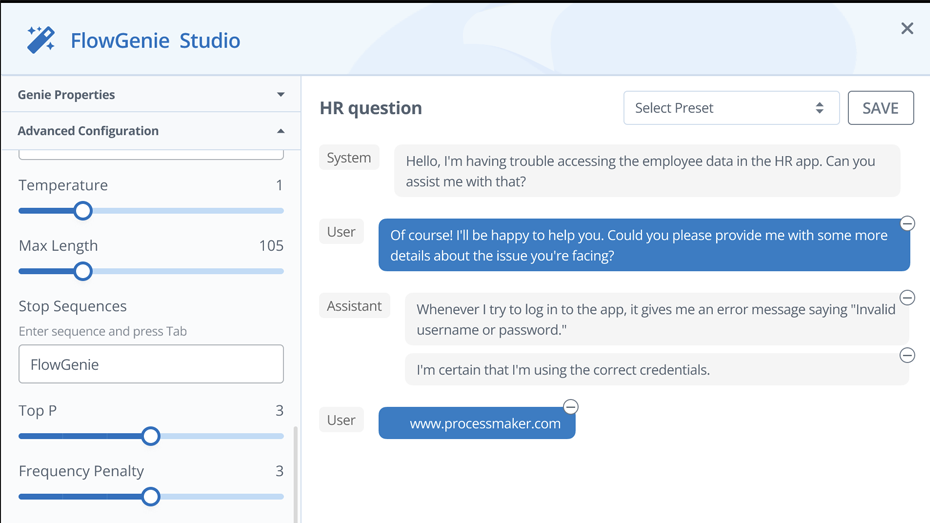Screen dimensions: 930x523
Task: Click the Temperature value 1
Action: (279, 185)
